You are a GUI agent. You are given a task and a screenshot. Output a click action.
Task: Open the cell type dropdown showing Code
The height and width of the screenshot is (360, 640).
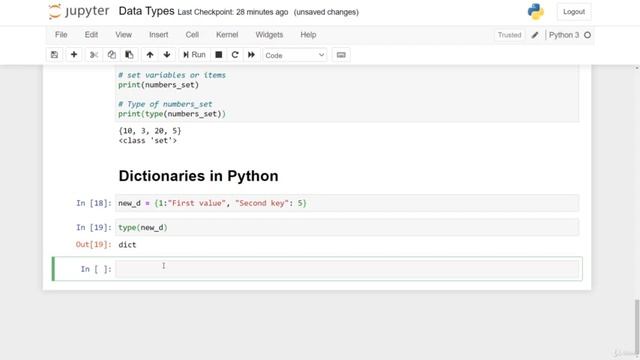point(295,55)
